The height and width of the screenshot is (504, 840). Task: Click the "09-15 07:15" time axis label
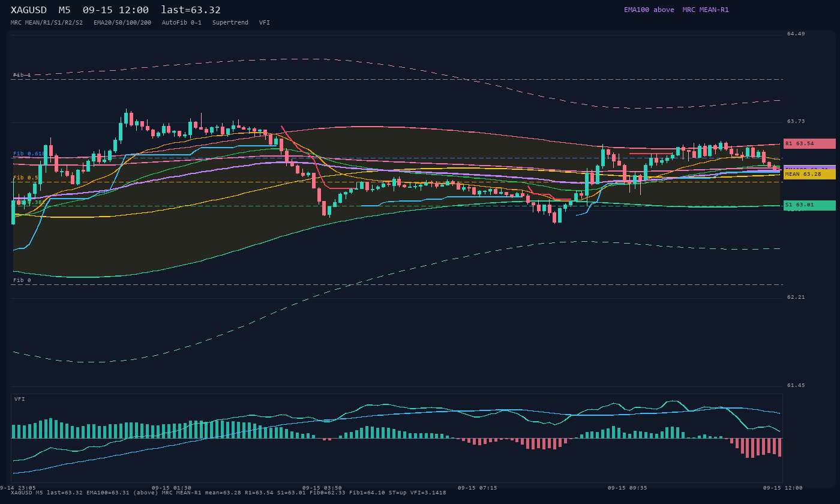point(478,488)
